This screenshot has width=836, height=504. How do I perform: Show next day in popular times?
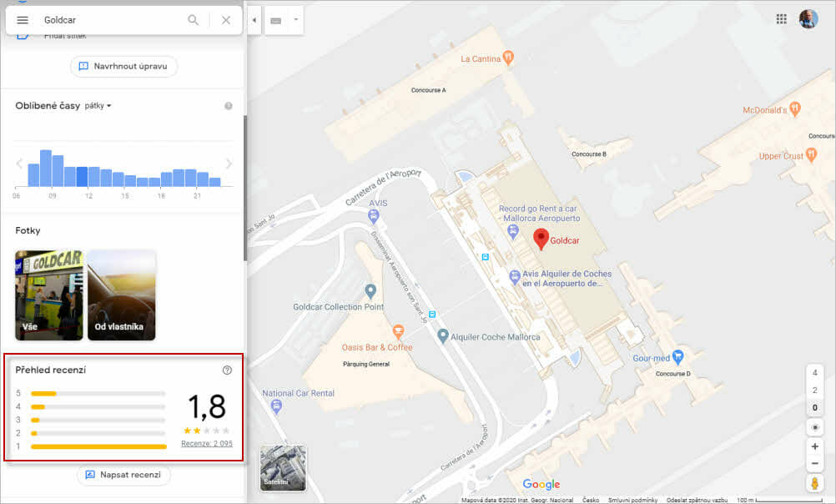pyautogui.click(x=229, y=164)
